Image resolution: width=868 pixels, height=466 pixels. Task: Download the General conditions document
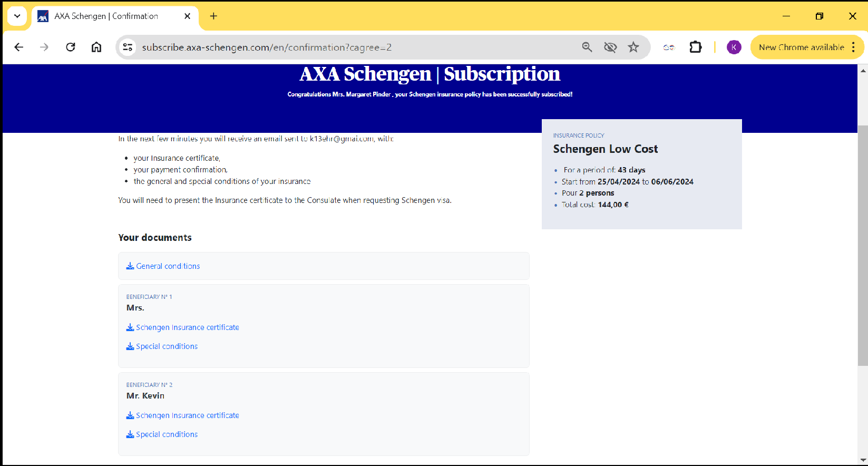[167, 266]
